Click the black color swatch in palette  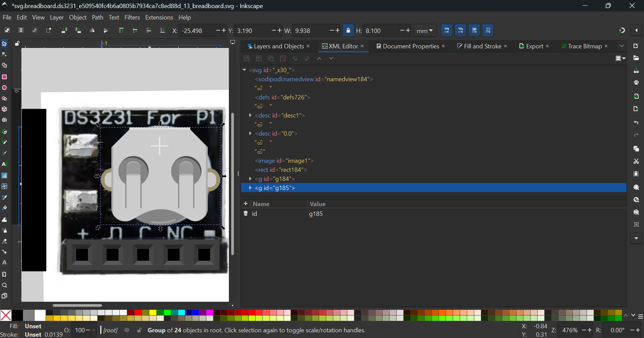pyautogui.click(x=17, y=315)
